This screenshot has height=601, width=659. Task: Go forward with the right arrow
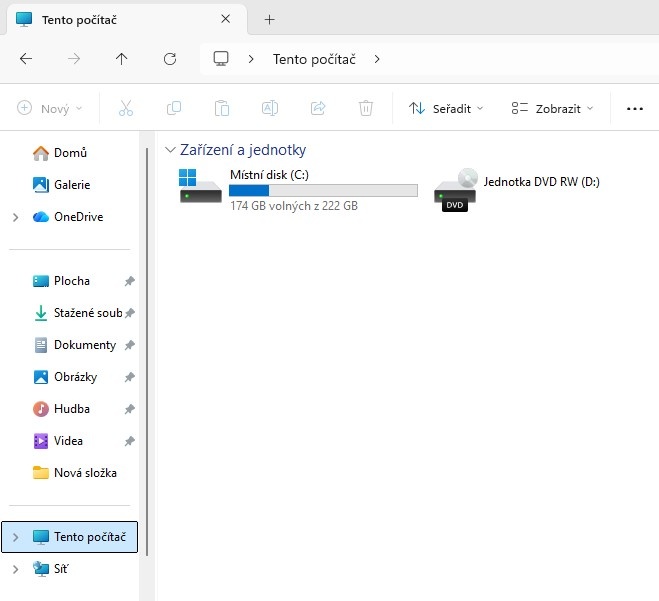74,59
